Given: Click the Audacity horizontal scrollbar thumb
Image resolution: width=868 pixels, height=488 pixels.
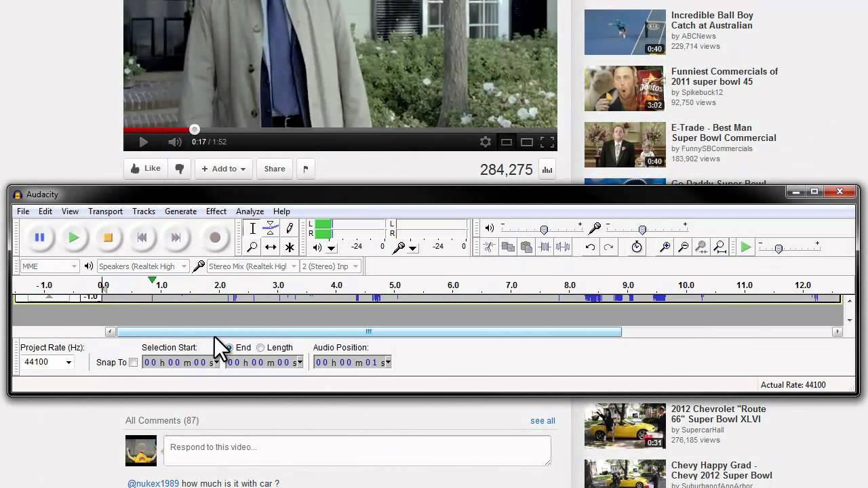Looking at the screenshot, I should pos(369,331).
